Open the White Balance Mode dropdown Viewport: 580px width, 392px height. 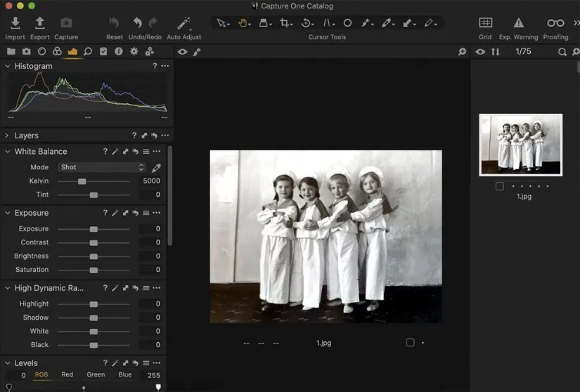[x=102, y=168]
